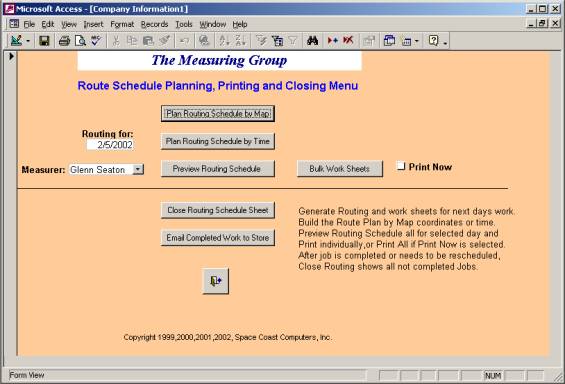Click the exit door icon button
Screen dimensions: 565x384
tap(215, 281)
